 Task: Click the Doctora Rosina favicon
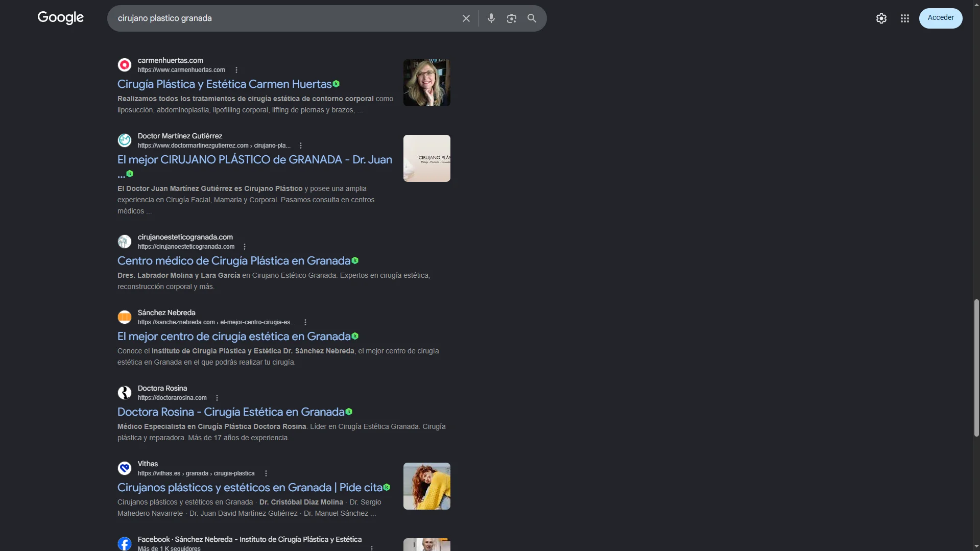tap(125, 392)
